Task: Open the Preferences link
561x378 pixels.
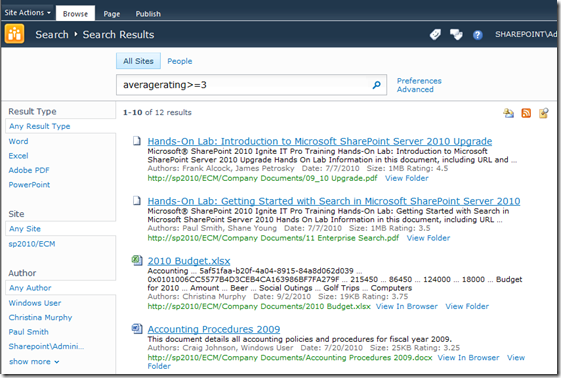Action: [x=419, y=81]
